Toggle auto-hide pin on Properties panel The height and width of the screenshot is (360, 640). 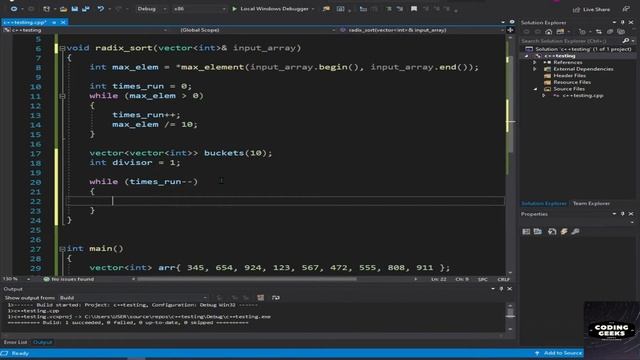[622, 214]
